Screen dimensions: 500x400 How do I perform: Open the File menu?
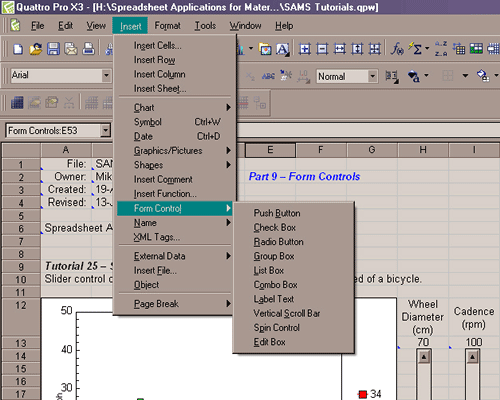[37, 25]
